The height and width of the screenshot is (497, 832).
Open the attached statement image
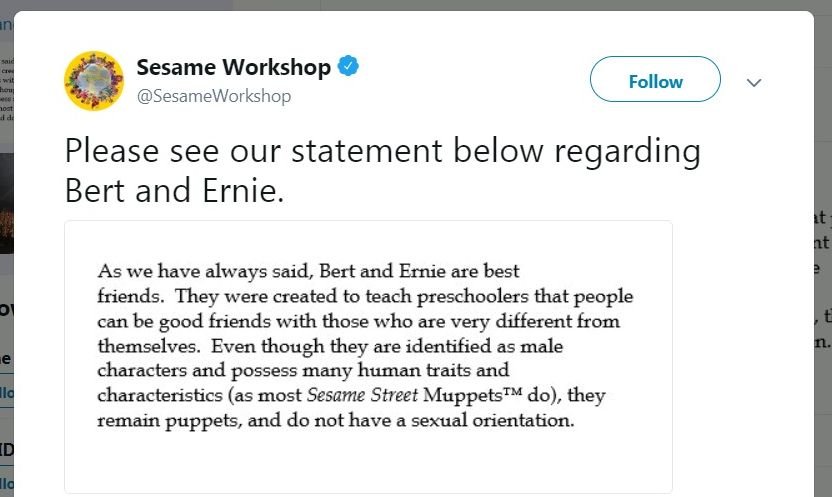(x=368, y=357)
